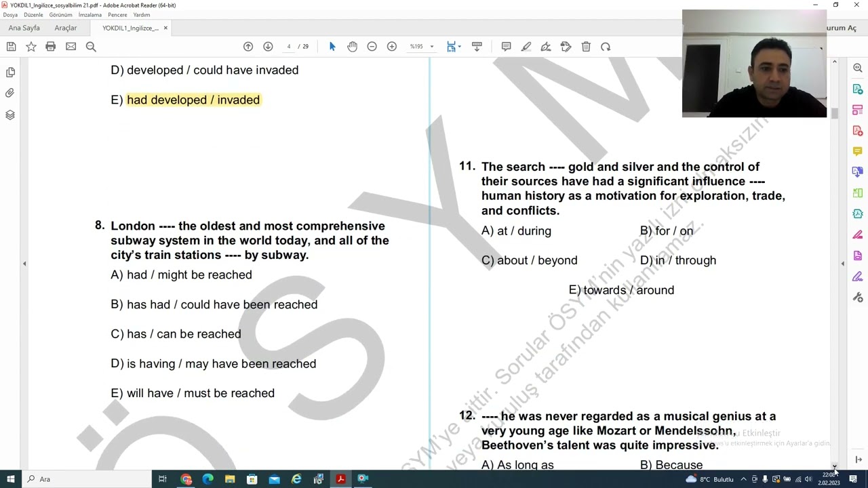
Task: Click option B) for / on
Action: click(x=667, y=231)
